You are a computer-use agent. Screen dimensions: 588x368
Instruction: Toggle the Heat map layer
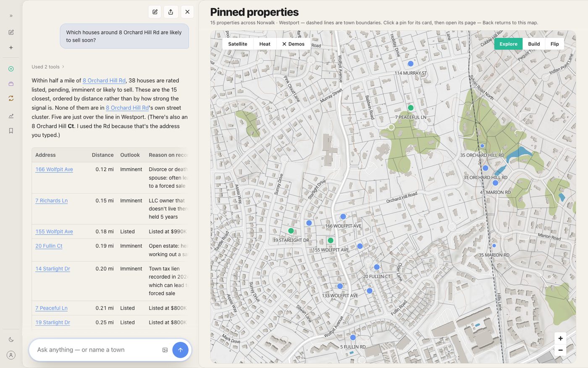click(265, 44)
